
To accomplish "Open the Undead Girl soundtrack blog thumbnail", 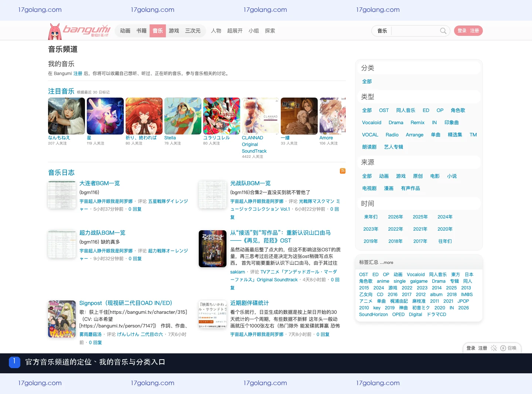I will point(212,248).
